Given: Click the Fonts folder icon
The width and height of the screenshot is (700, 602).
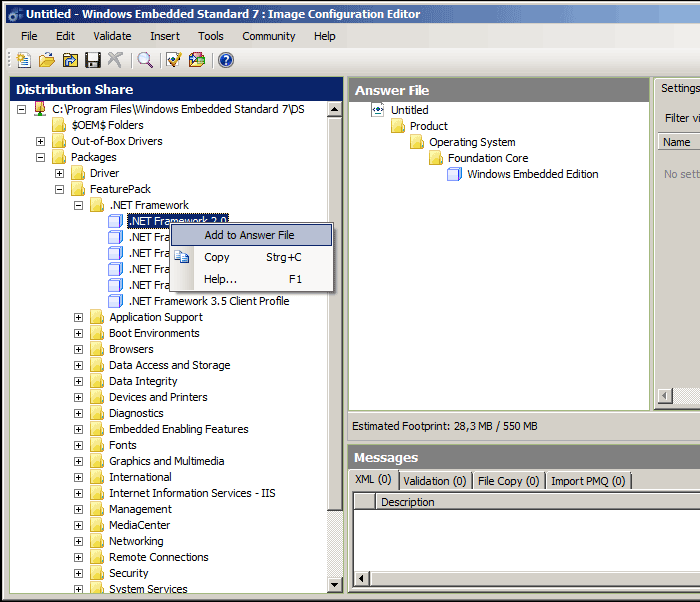Looking at the screenshot, I should [97, 445].
